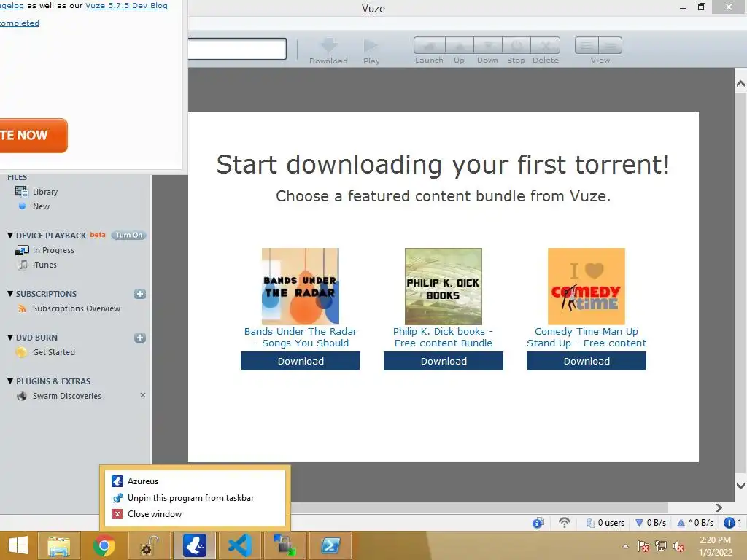
Task: Click the Comedy Time thumbnail
Action: [x=586, y=286]
